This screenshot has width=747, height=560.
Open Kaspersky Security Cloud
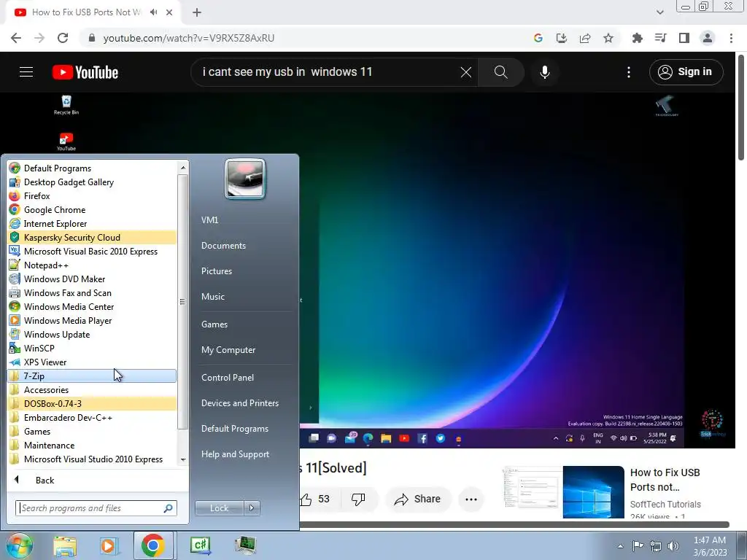click(92, 237)
